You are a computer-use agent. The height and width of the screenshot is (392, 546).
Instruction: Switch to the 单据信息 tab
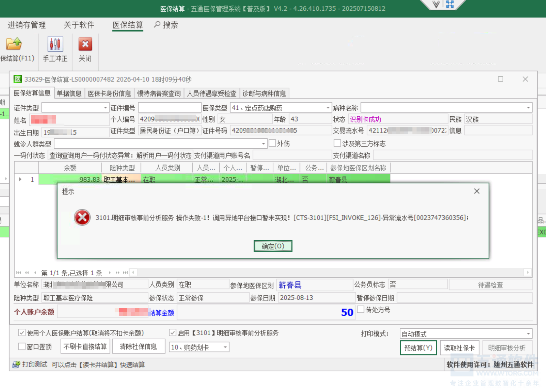coord(69,93)
